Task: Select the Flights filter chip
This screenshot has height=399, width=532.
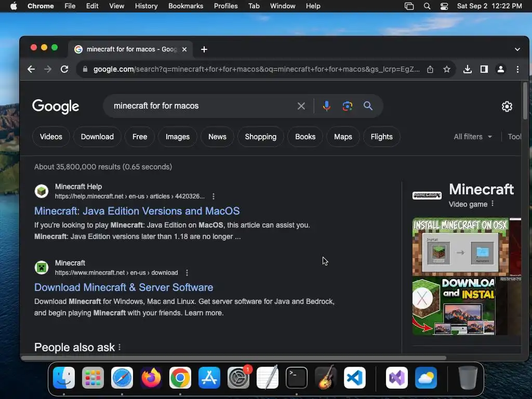Action: coord(381,137)
